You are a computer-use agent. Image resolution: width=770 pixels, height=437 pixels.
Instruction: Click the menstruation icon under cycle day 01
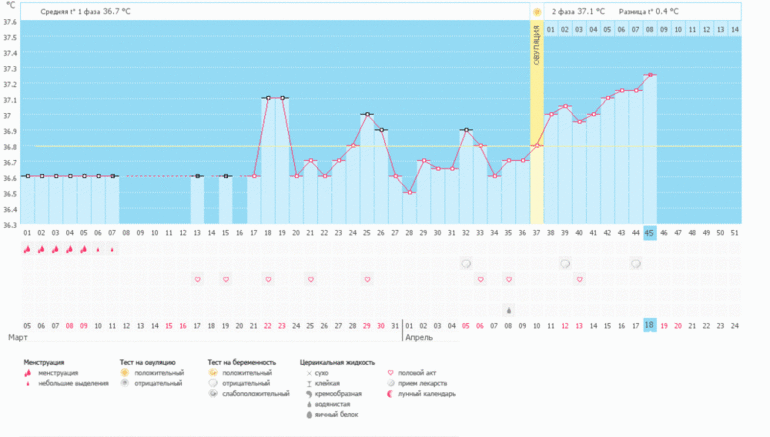[27, 249]
